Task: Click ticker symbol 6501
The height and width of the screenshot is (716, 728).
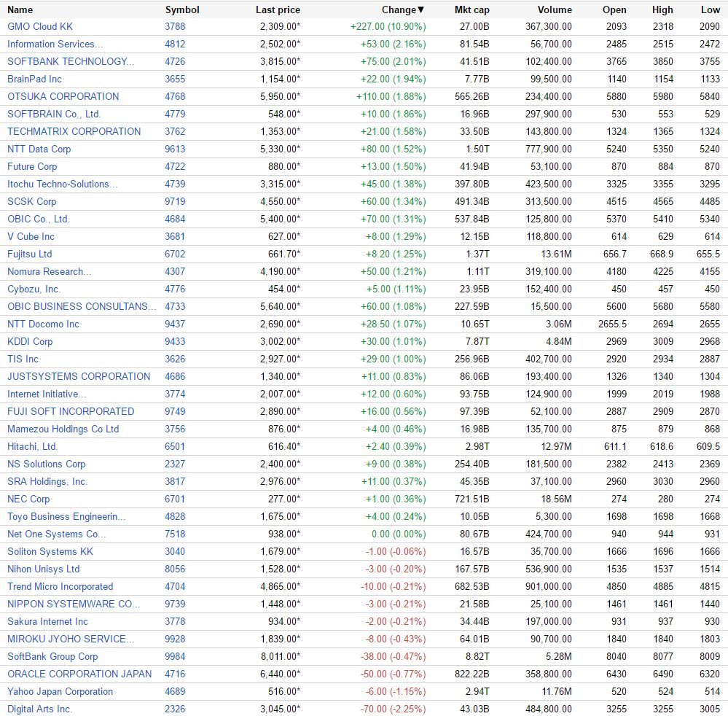Action: (x=175, y=446)
